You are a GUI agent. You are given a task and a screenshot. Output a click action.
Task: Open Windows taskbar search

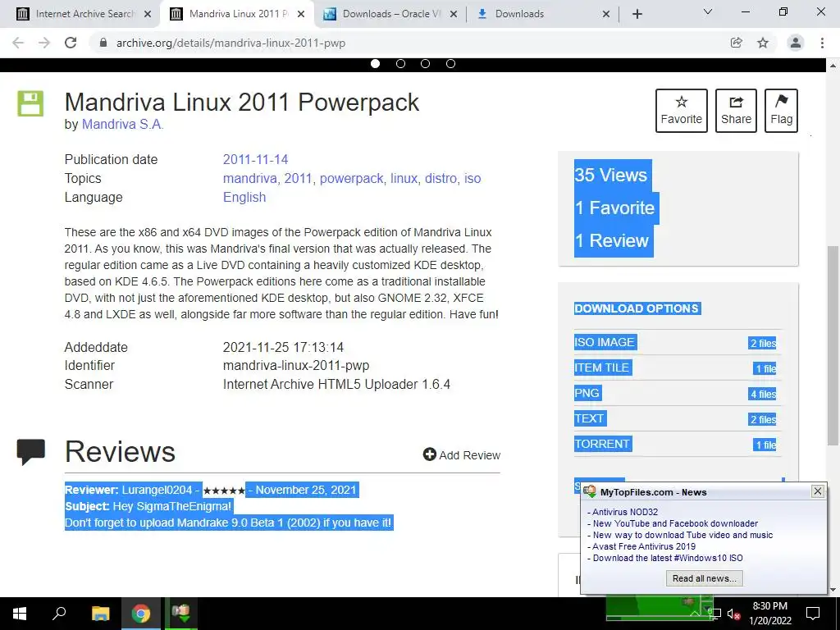59,614
